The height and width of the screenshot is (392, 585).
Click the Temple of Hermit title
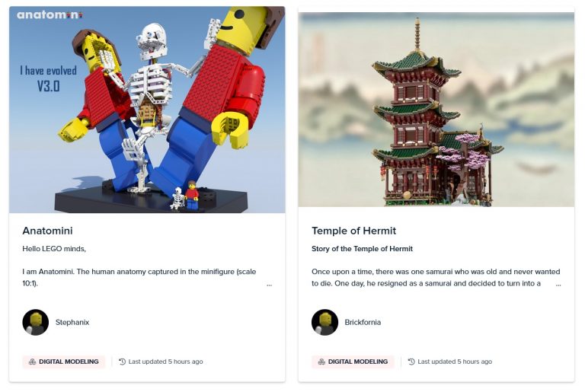coord(353,231)
